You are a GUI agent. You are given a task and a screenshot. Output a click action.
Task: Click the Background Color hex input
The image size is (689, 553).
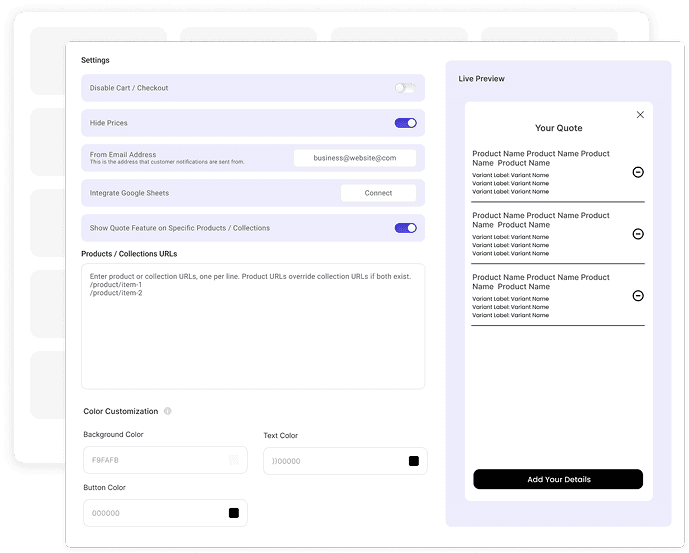[x=165, y=460]
